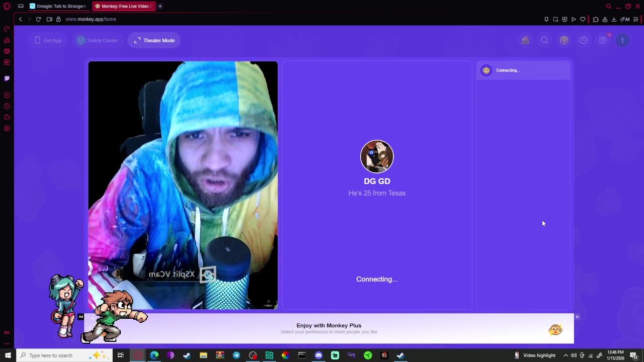Open the Safety Center
Screen dimensions: 644x362
[x=97, y=40]
